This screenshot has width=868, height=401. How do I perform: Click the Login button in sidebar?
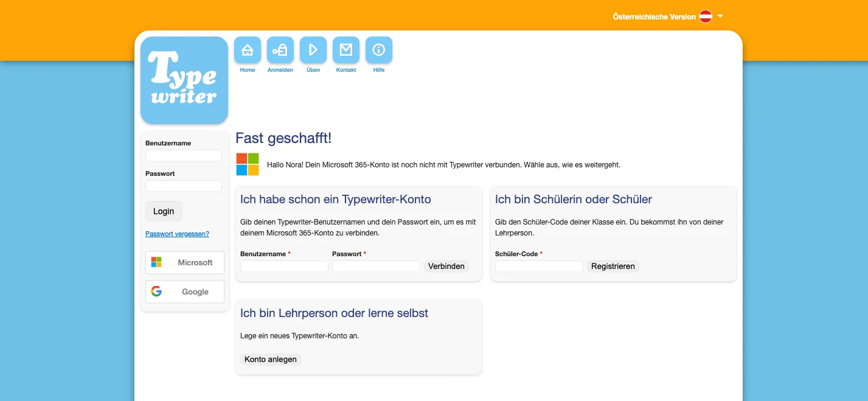(164, 211)
